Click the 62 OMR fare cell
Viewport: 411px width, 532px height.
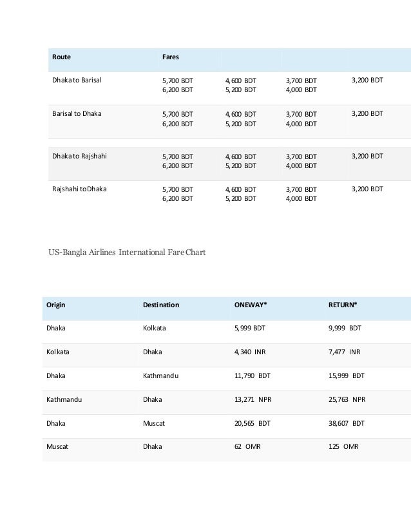coord(247,446)
